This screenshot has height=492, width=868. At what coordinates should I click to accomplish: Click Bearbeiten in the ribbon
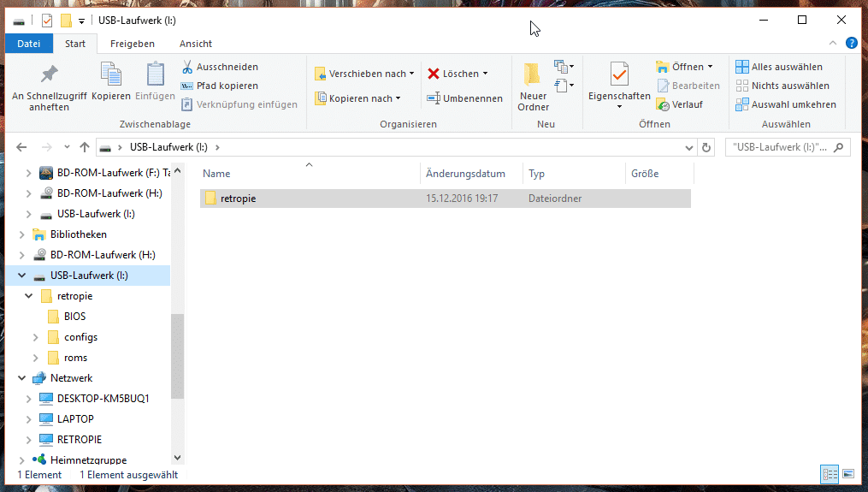688,86
